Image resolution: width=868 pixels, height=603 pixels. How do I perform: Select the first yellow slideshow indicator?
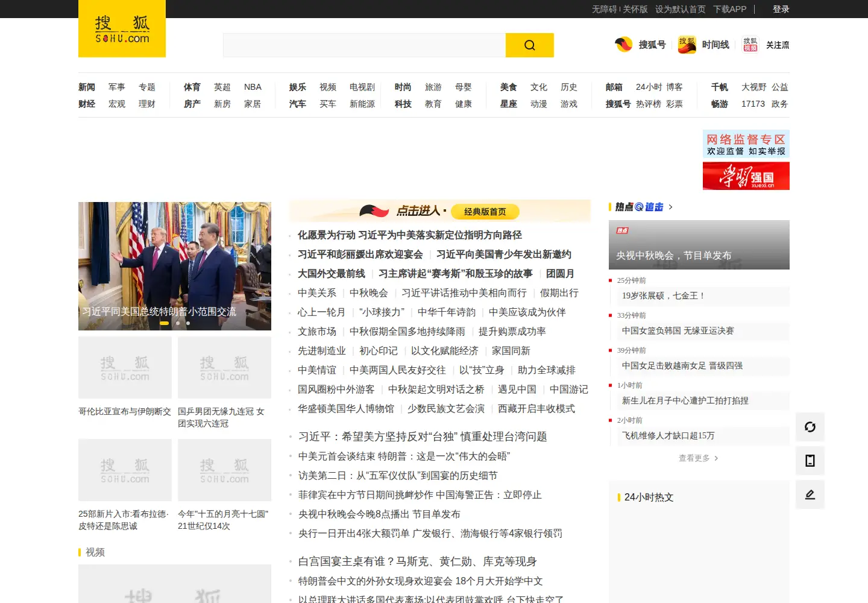point(164,323)
